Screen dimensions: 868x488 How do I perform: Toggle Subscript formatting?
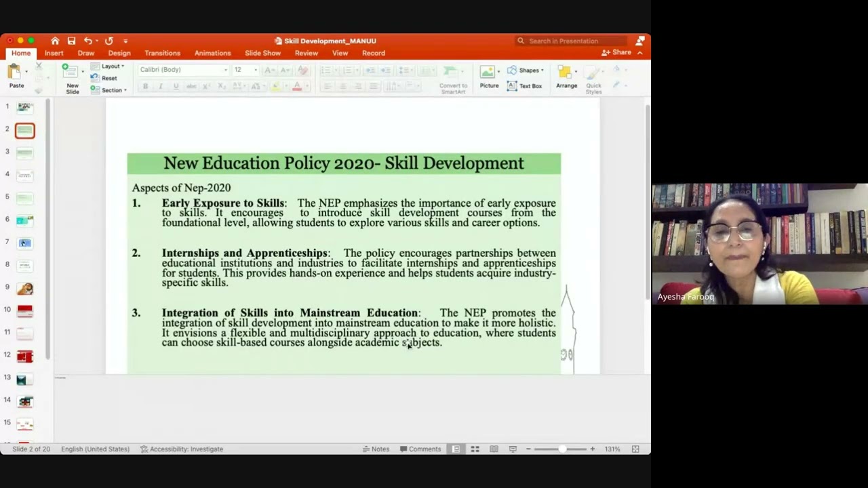coord(222,86)
